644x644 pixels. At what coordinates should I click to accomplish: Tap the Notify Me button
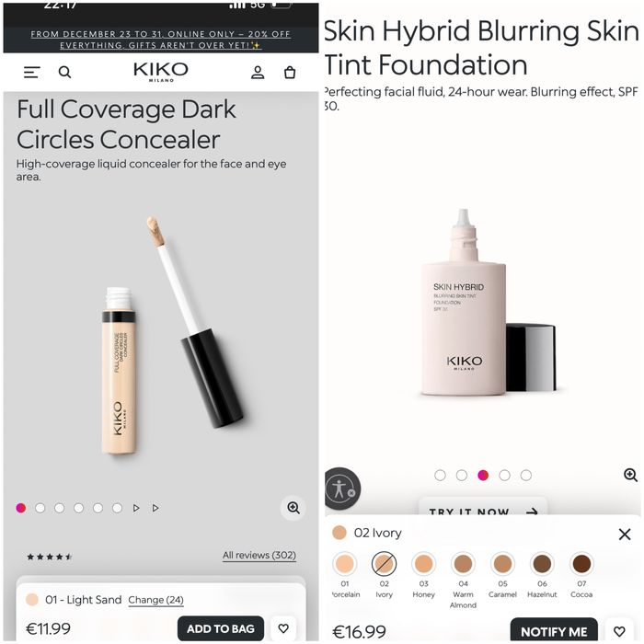(554, 630)
